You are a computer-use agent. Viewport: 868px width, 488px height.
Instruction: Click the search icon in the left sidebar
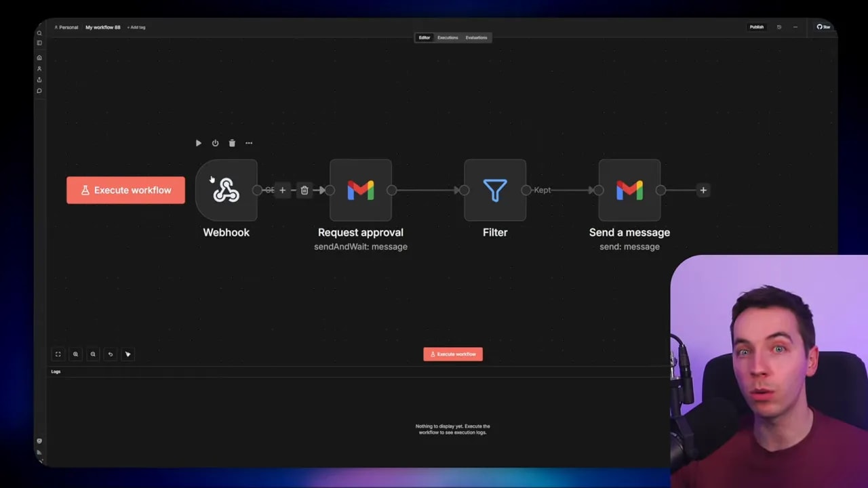point(39,33)
